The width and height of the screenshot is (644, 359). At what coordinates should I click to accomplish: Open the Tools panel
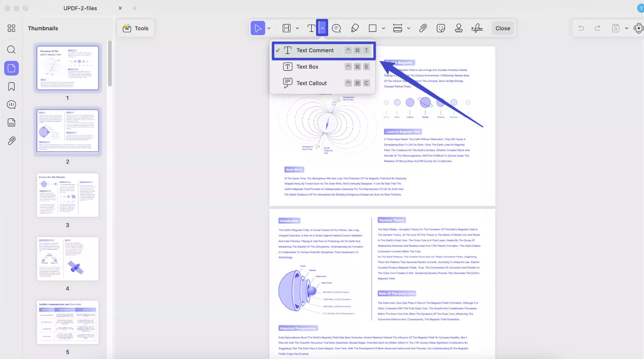pyautogui.click(x=135, y=28)
